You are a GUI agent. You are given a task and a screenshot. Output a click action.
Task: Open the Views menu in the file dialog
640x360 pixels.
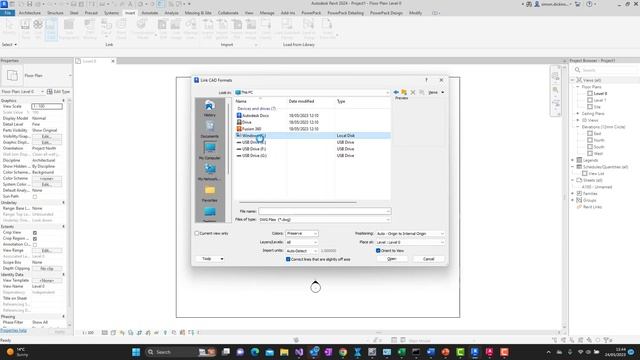(x=436, y=92)
